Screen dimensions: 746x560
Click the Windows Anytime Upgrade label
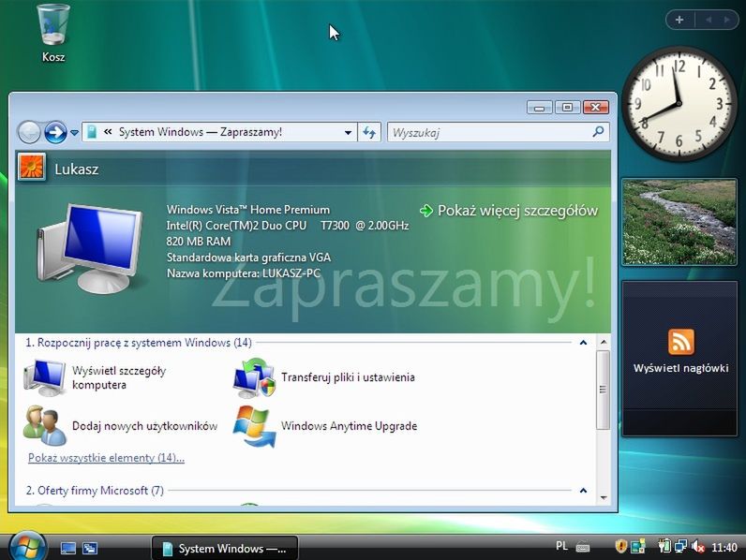point(349,426)
